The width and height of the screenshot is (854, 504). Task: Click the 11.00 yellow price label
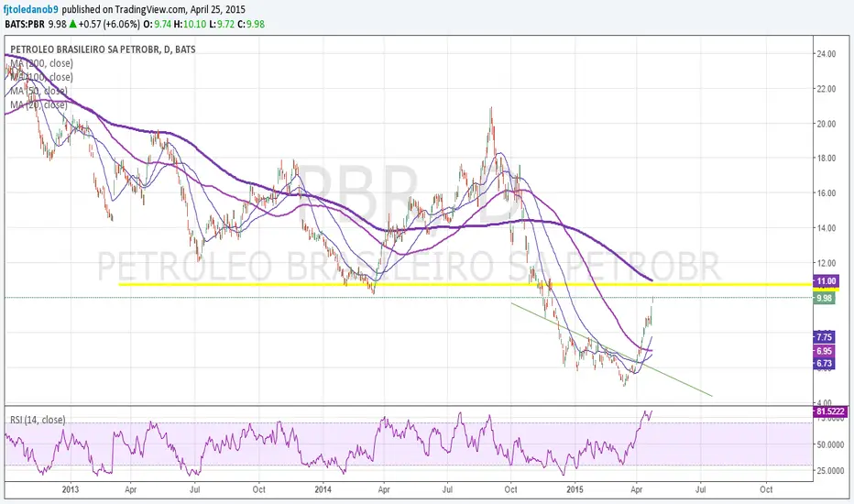tap(825, 281)
